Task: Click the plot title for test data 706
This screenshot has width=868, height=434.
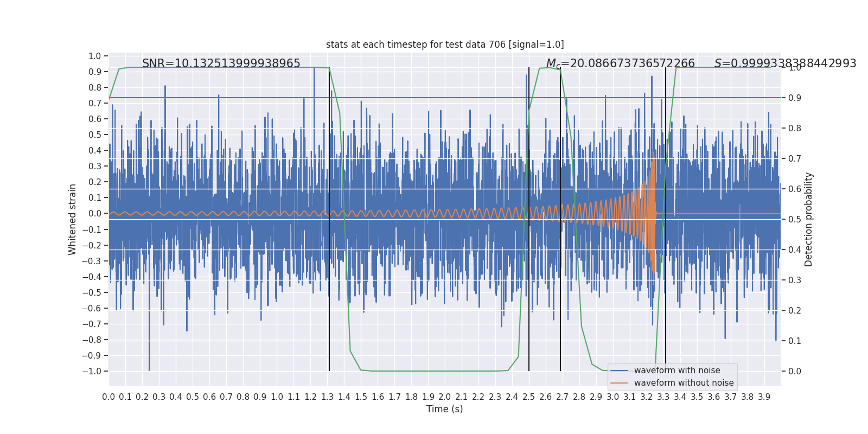Action: (x=444, y=44)
